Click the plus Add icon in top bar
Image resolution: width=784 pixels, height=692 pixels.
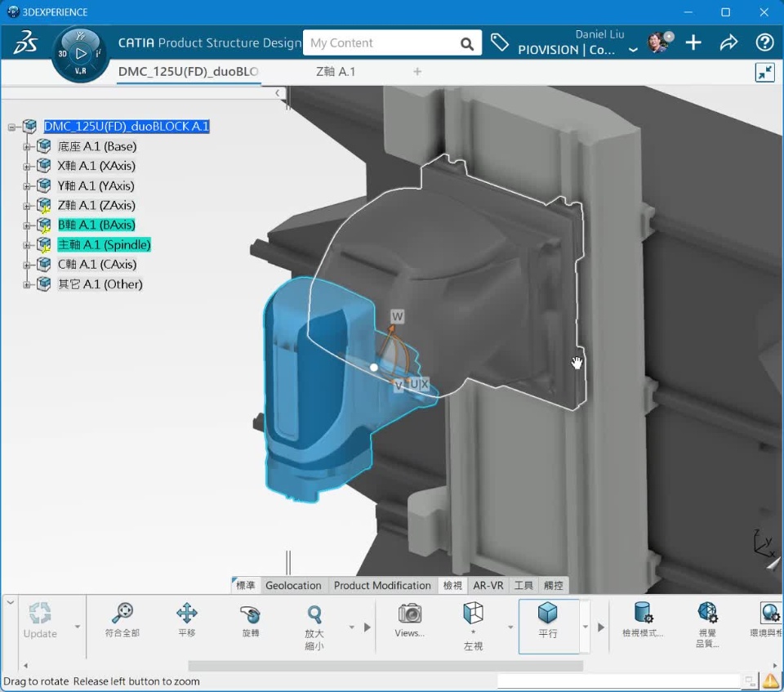coord(693,42)
